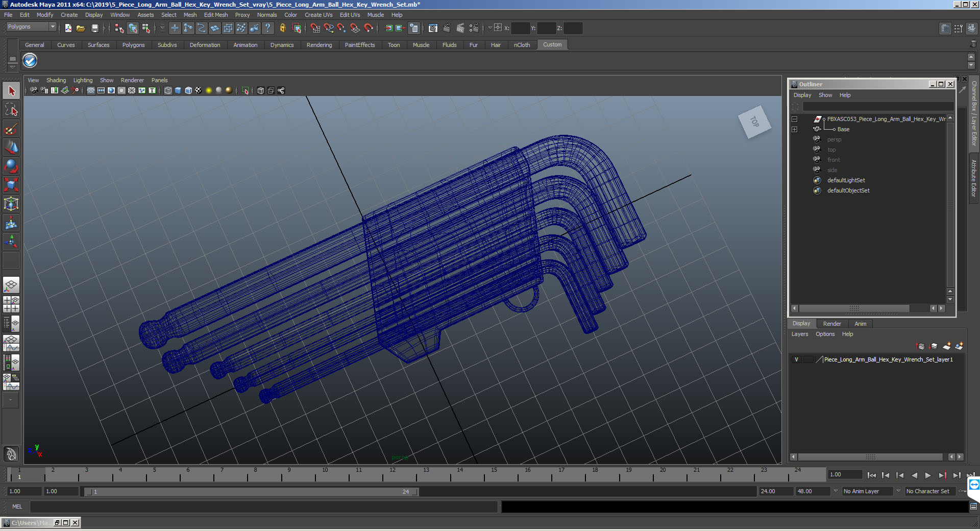Image resolution: width=980 pixels, height=531 pixels.
Task: Switch to Render layer tab
Action: point(832,324)
